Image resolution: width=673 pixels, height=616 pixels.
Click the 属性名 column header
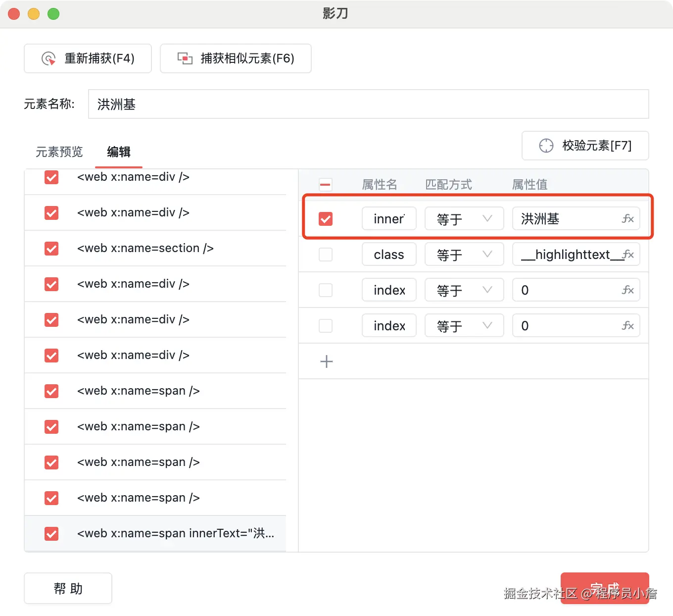[x=380, y=185]
